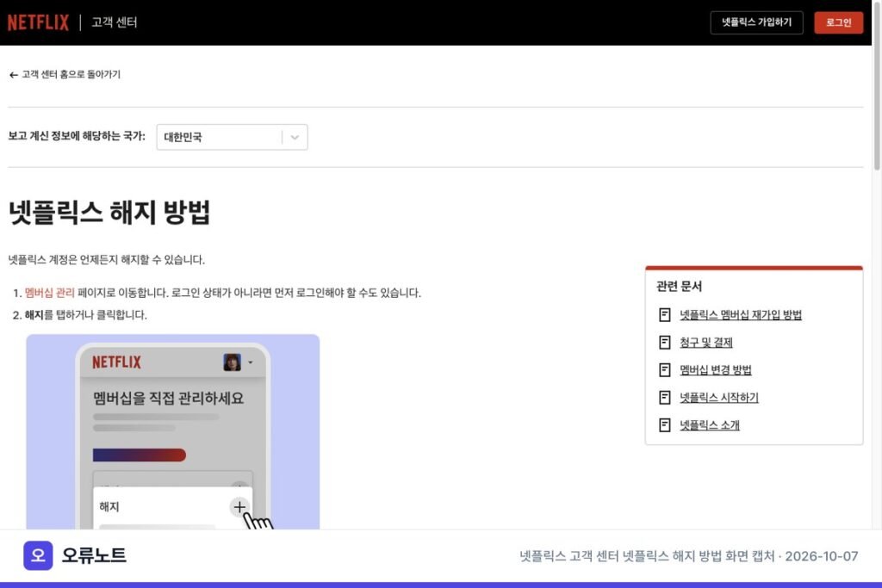Click the plus icon next to 해지 in illustration
Screen dimensions: 882x588
tap(239, 506)
